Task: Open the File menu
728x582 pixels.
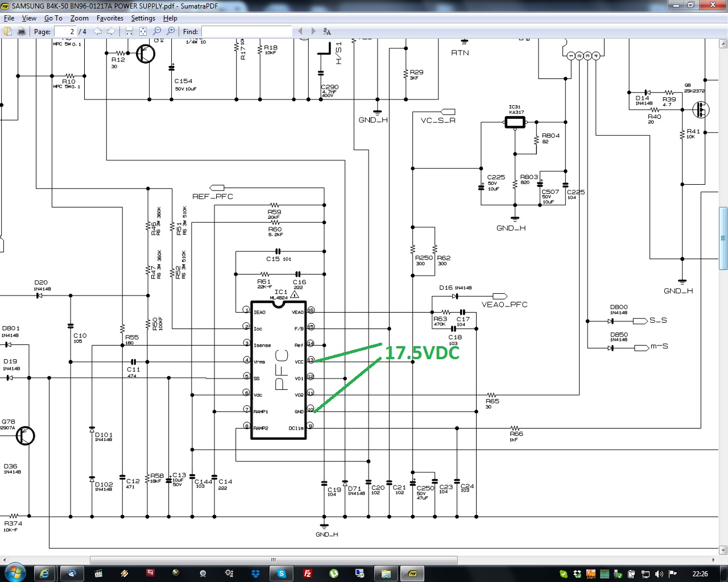Action: point(9,18)
